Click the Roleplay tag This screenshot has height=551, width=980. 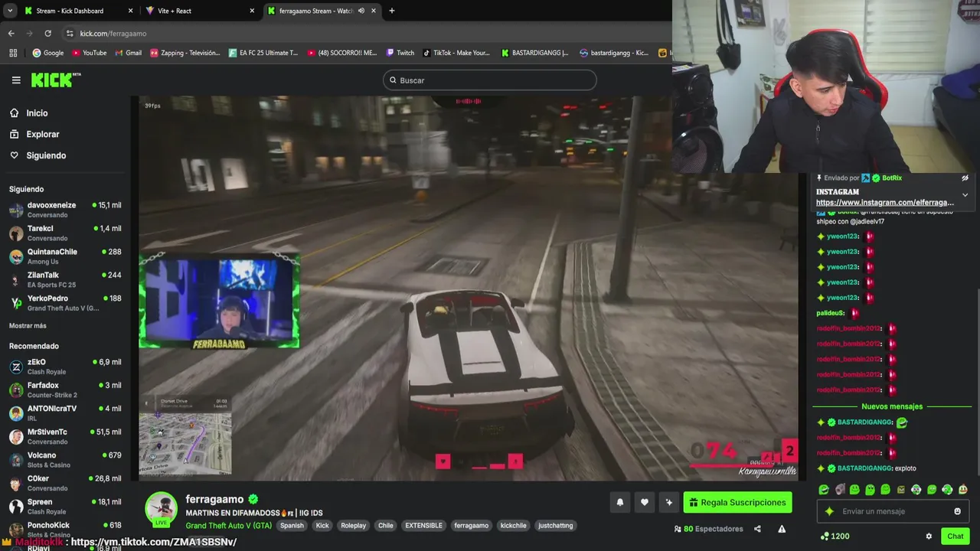pyautogui.click(x=354, y=526)
